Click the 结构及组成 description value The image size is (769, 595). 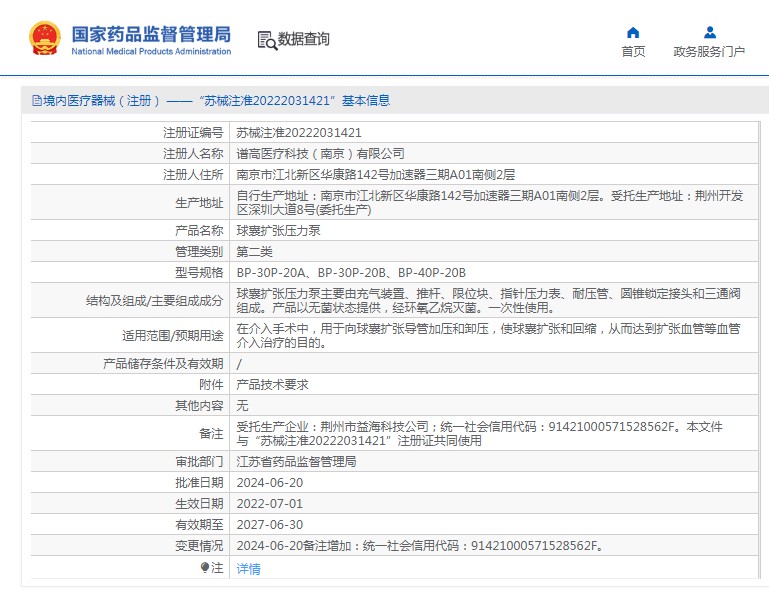pos(488,301)
